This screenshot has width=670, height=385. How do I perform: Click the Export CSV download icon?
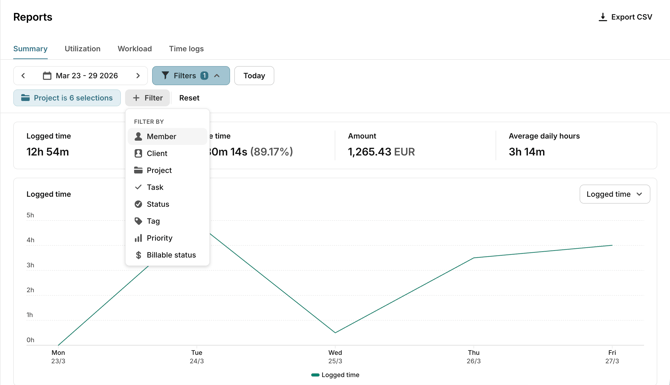coord(602,17)
